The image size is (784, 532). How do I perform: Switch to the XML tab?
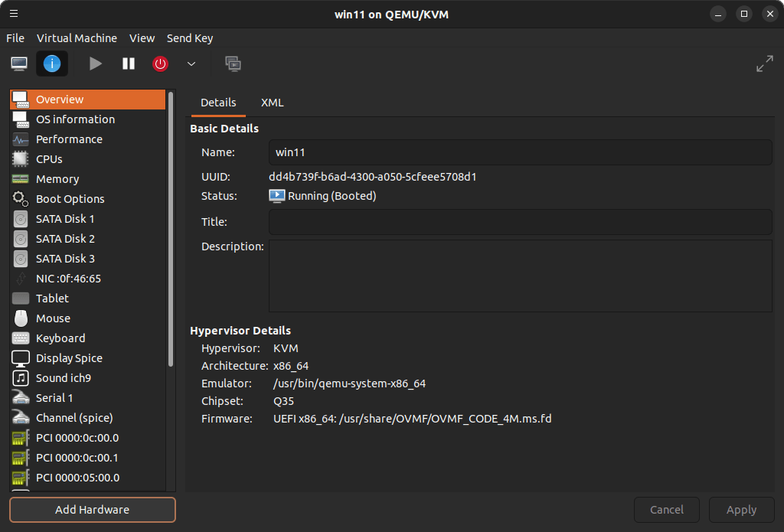coord(272,103)
